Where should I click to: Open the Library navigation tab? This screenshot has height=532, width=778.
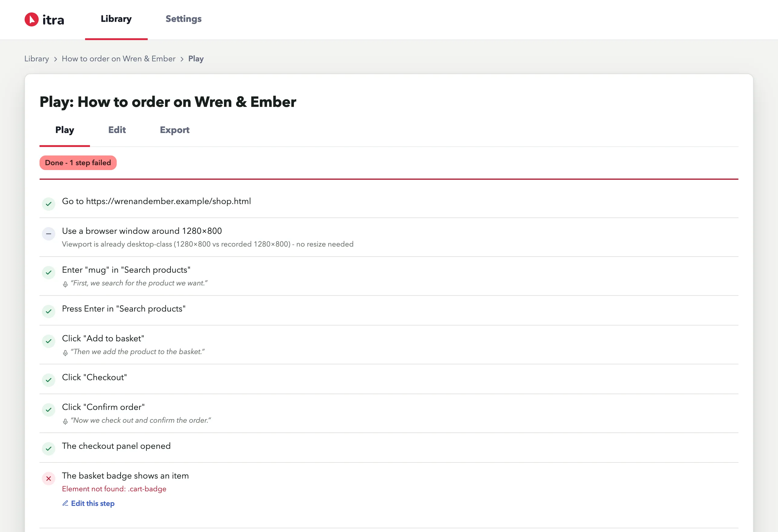[x=116, y=19]
